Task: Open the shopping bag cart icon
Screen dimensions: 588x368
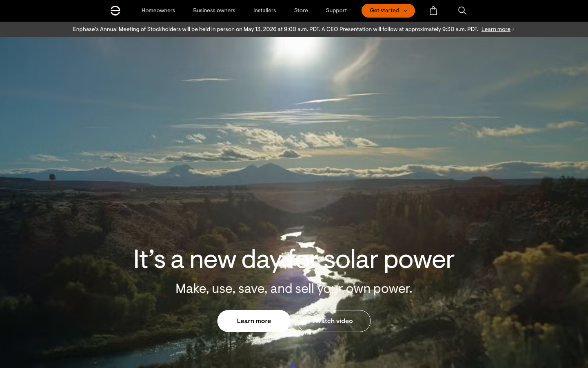Action: 433,11
